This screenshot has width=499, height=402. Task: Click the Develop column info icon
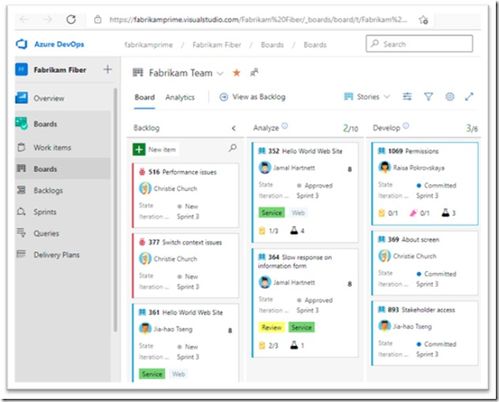coord(406,126)
